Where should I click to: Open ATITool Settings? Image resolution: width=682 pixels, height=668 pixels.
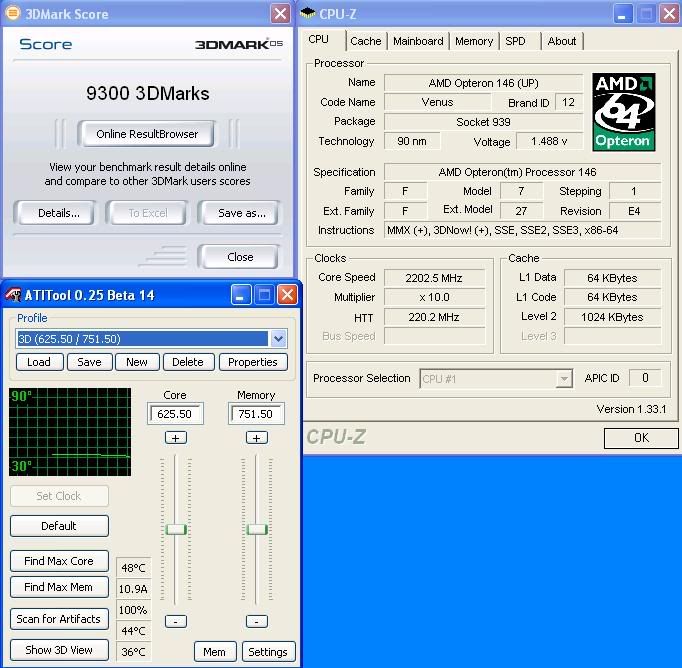(268, 652)
